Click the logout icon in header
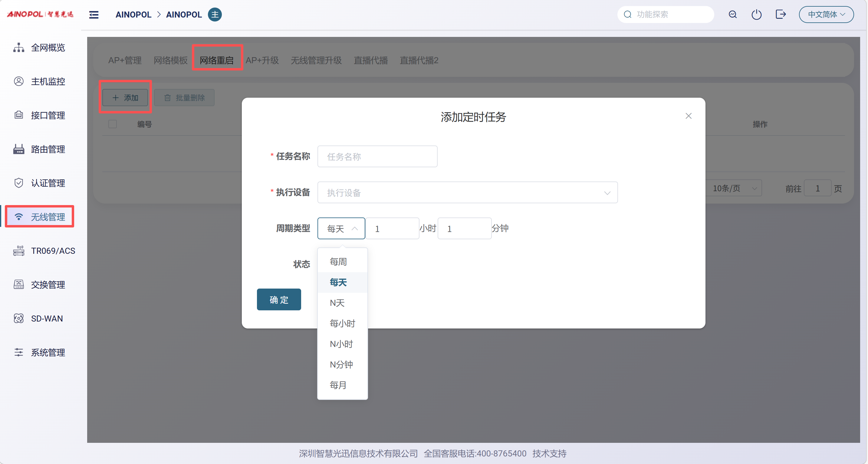Viewport: 868px width, 464px height. (781, 15)
